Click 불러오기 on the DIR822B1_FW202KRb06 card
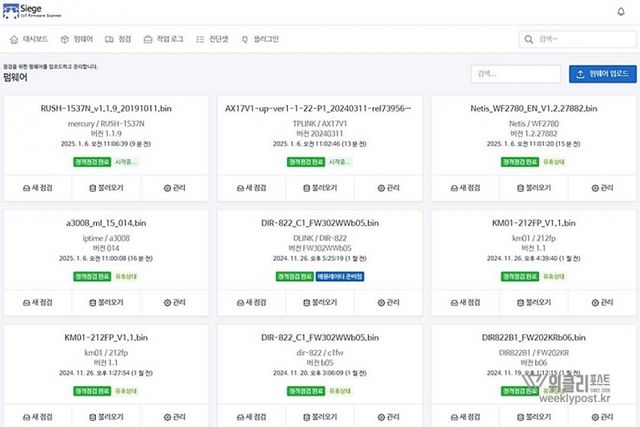The image size is (640, 427). click(x=532, y=414)
